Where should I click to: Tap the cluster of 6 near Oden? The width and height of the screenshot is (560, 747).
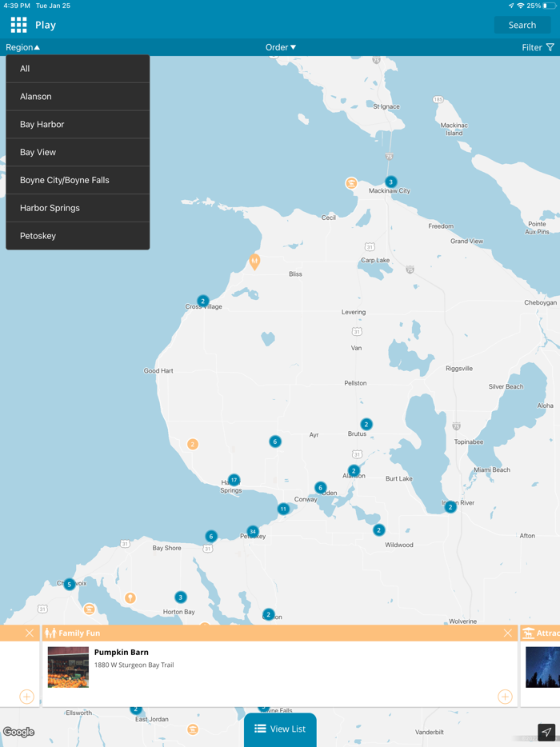pyautogui.click(x=320, y=487)
